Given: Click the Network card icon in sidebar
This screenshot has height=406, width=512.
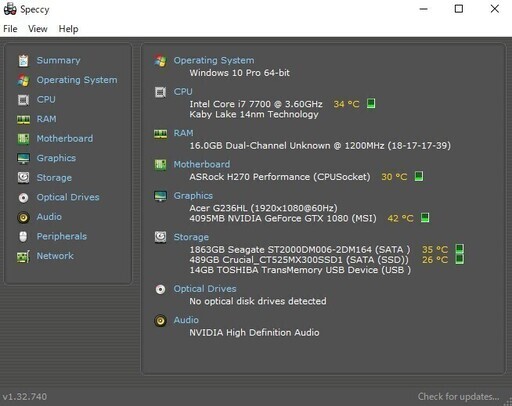Looking at the screenshot, I should 23,256.
